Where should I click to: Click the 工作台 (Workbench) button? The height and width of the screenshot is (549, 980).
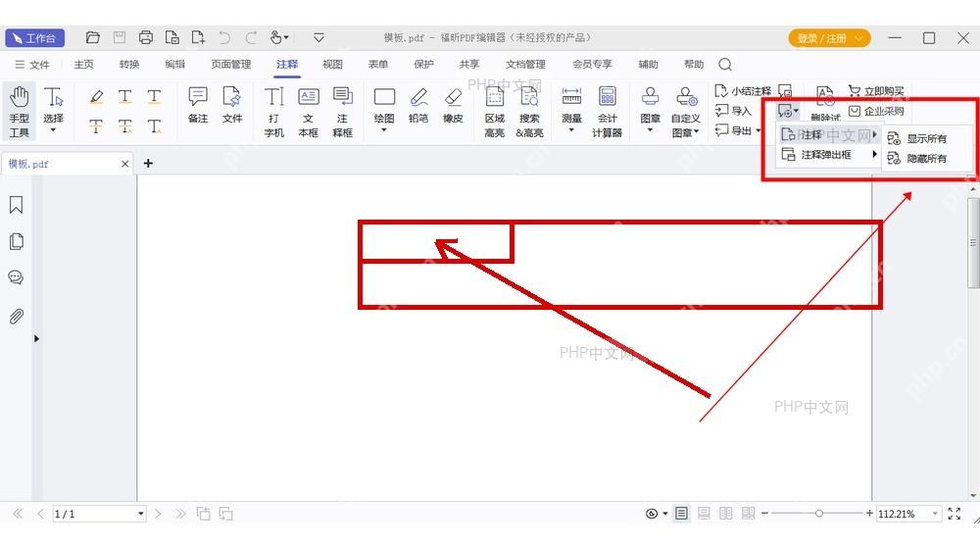(34, 38)
